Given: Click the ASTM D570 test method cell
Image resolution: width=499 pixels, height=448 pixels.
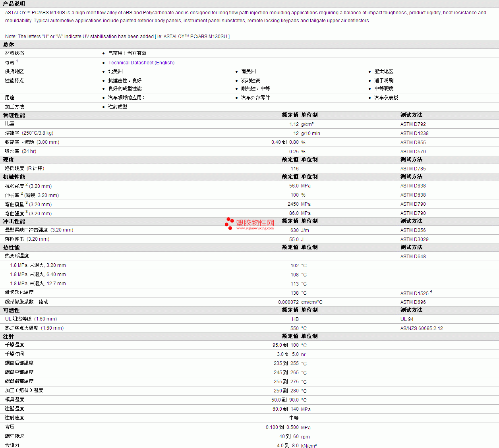Looking at the screenshot, I should (413, 152).
